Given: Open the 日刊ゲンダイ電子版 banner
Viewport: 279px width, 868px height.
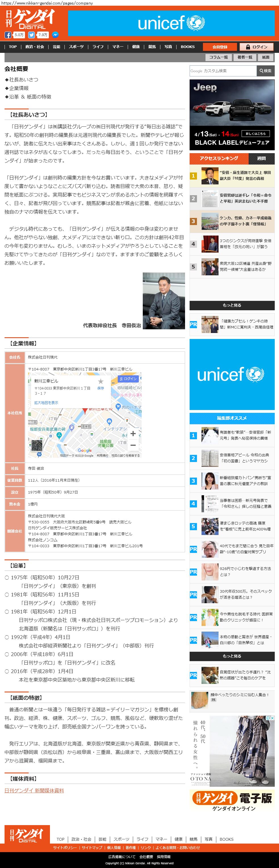Looking at the screenshot, I should tap(232, 801).
